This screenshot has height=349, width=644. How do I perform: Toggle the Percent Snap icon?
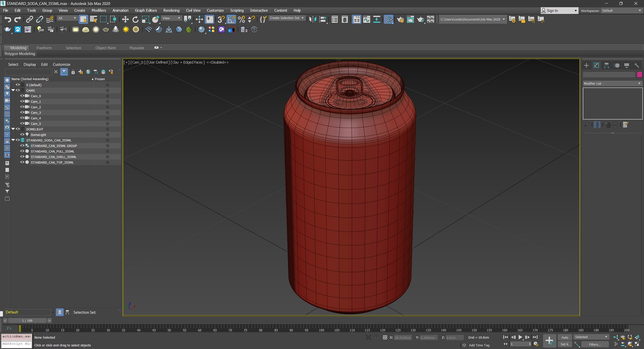tap(241, 19)
